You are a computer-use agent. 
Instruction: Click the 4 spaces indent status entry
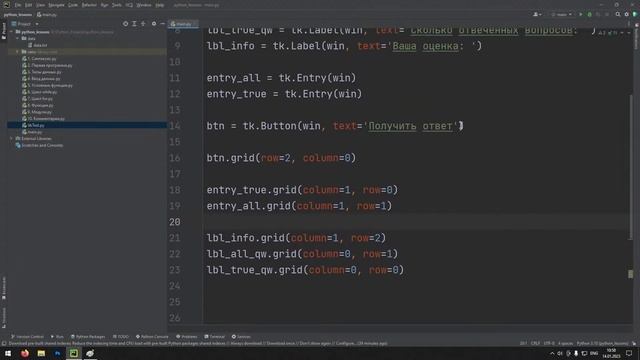pos(565,344)
